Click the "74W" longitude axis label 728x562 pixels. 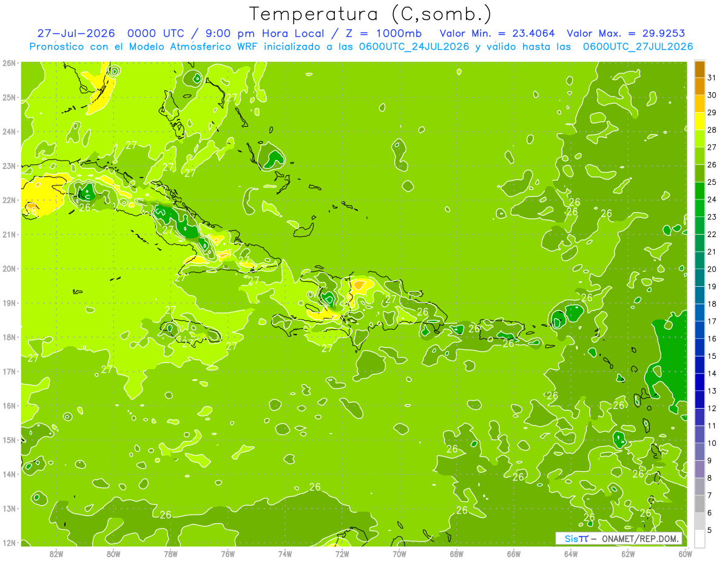coord(285,554)
